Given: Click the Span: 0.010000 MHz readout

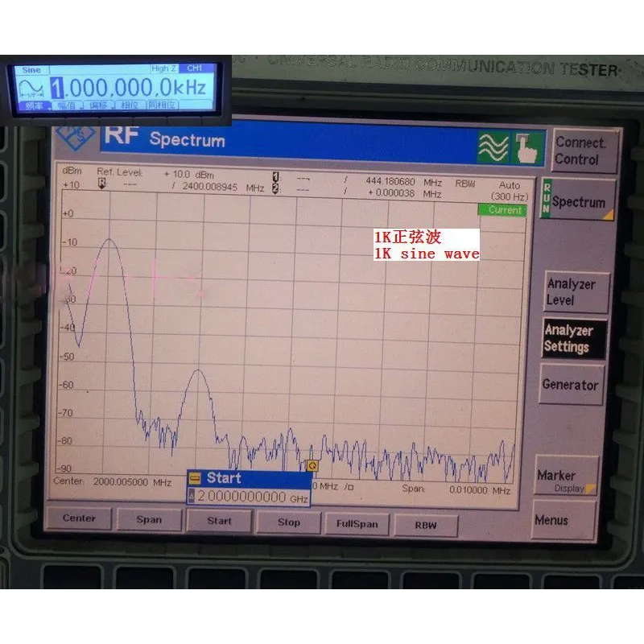Looking at the screenshot, I should [x=456, y=489].
